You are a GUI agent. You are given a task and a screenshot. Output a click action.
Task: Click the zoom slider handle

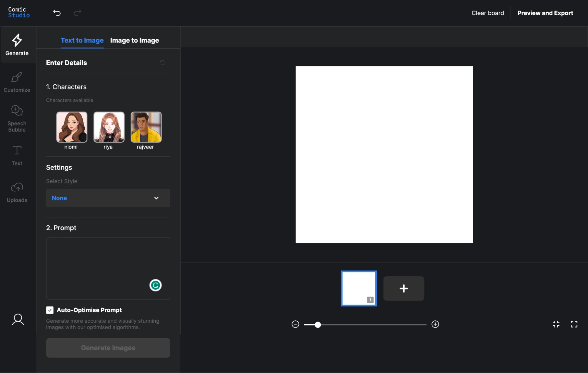coord(318,325)
